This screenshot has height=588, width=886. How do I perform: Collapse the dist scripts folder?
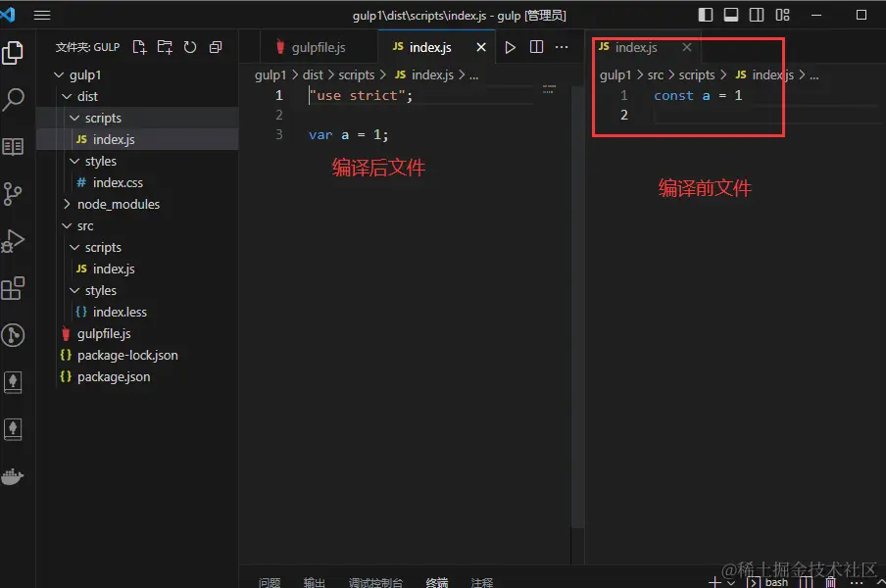74,118
